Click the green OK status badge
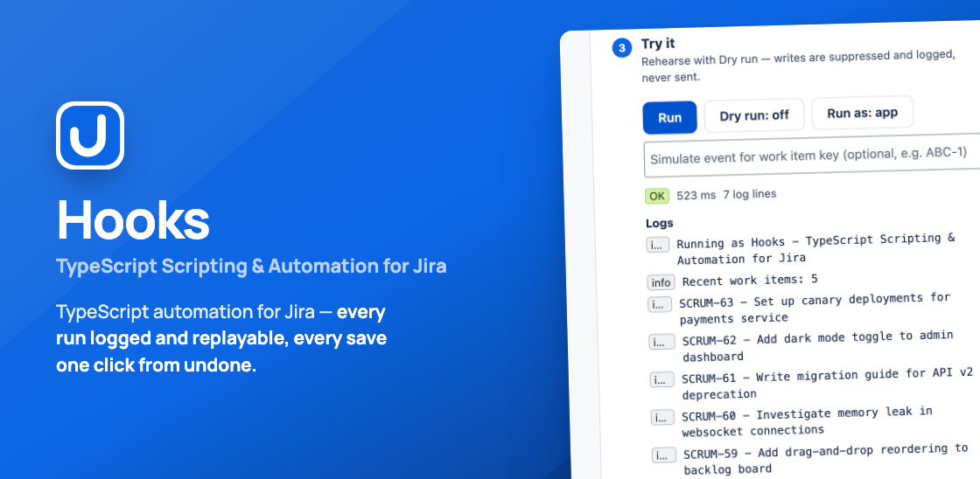This screenshot has height=479, width=980. point(657,196)
